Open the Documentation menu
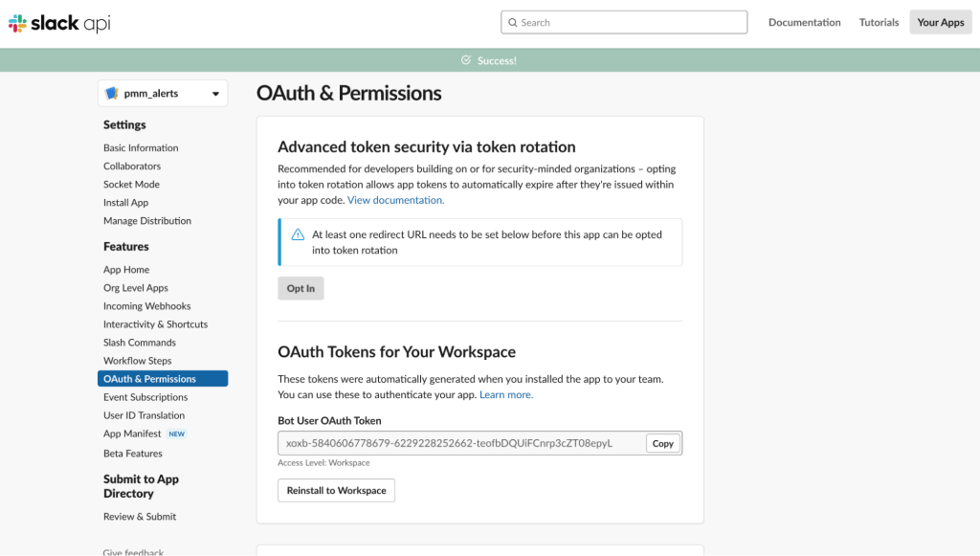Screen dimensions: 980x556 pyautogui.click(x=804, y=22)
